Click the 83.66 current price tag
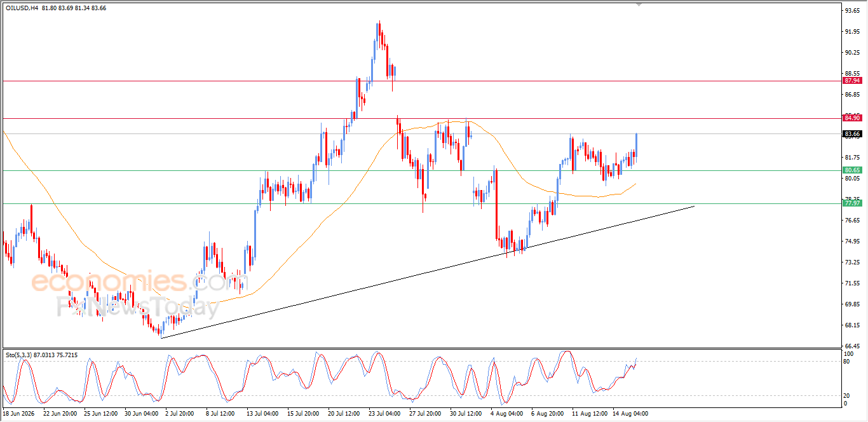Image resolution: width=868 pixels, height=422 pixels. coord(852,133)
